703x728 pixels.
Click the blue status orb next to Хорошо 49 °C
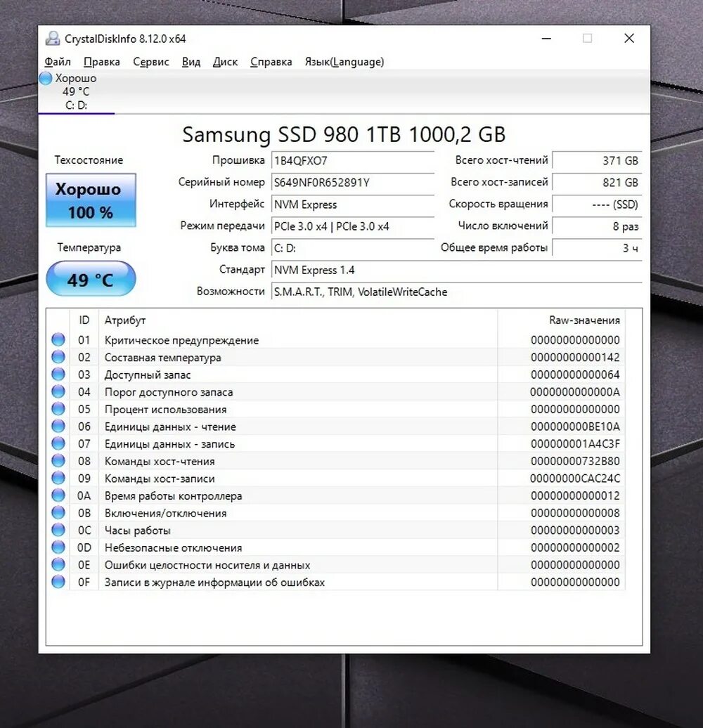46,78
